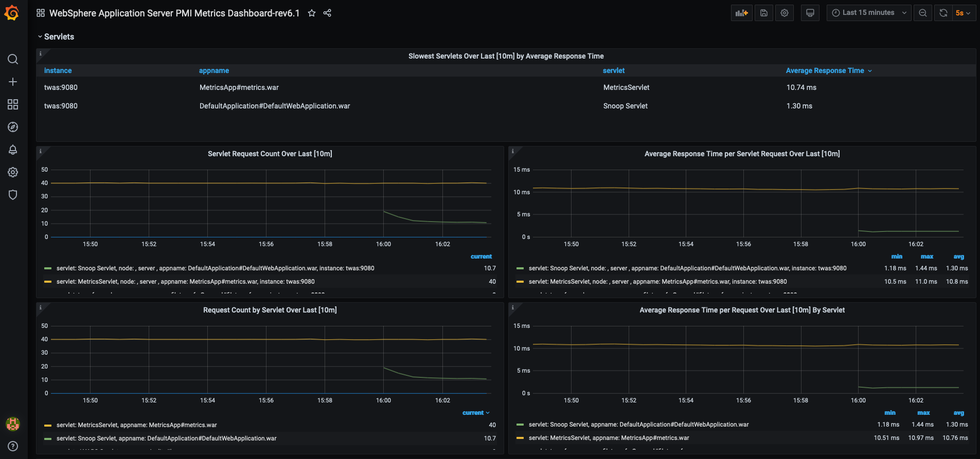
Task: Sort legend by max in Average Response Time By Servlet panel
Action: (923, 413)
